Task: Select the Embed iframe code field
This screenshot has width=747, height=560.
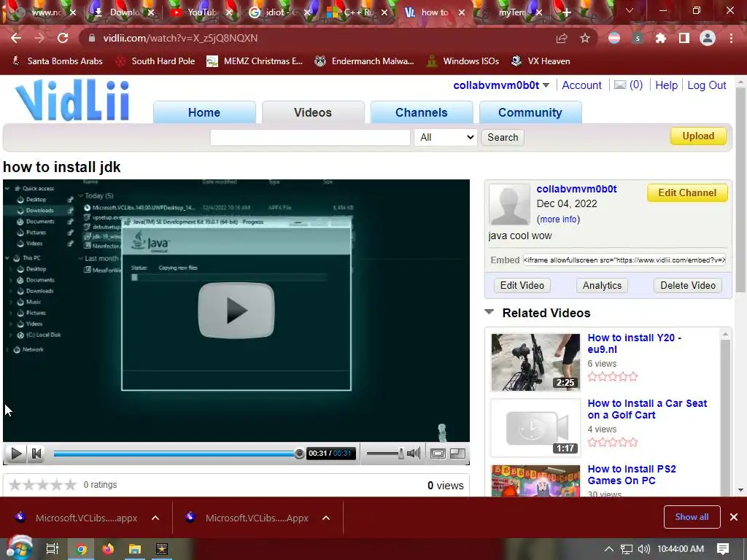Action: click(624, 260)
